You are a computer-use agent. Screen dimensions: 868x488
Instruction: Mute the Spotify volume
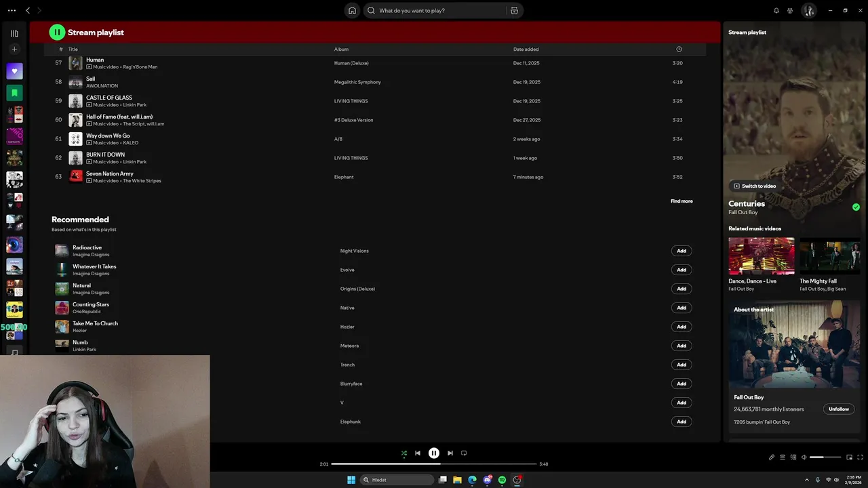pyautogui.click(x=804, y=457)
